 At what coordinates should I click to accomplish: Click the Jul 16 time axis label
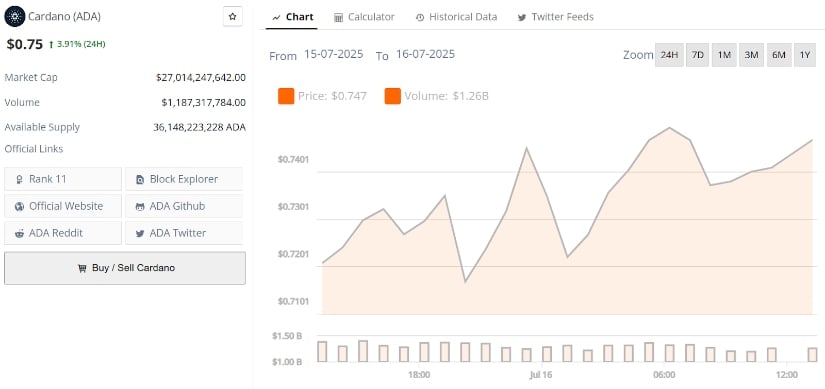[541, 375]
